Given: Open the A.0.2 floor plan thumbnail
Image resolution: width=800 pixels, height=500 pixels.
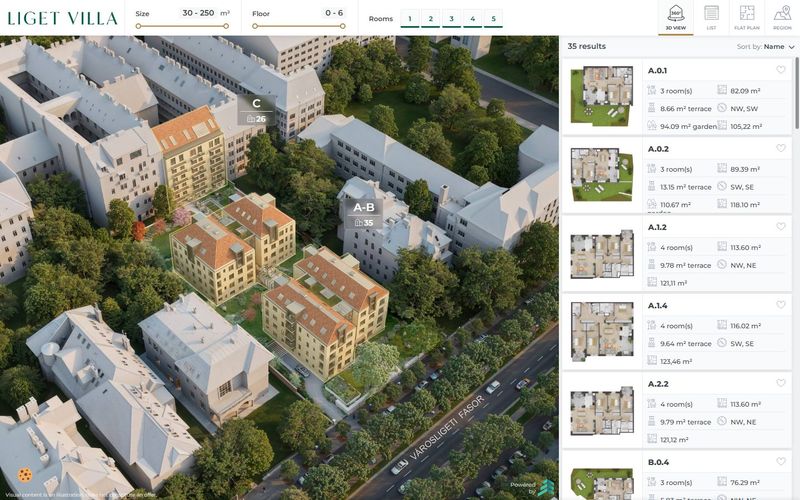Looking at the screenshot, I should [x=602, y=174].
